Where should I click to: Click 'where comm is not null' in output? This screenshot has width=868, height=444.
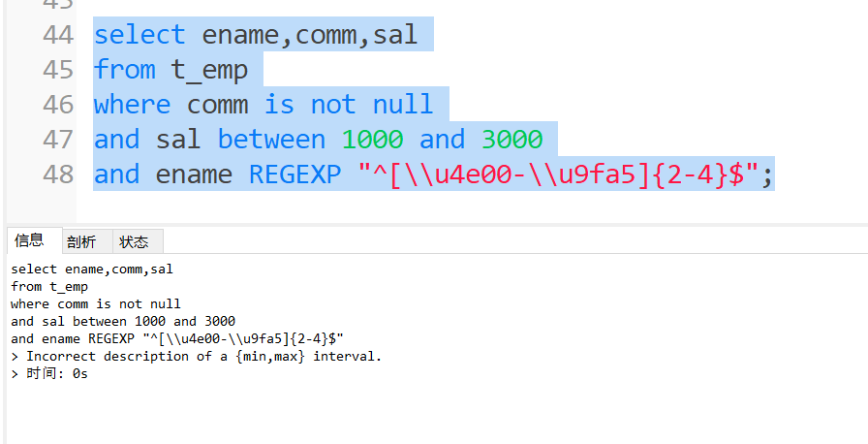coord(95,304)
